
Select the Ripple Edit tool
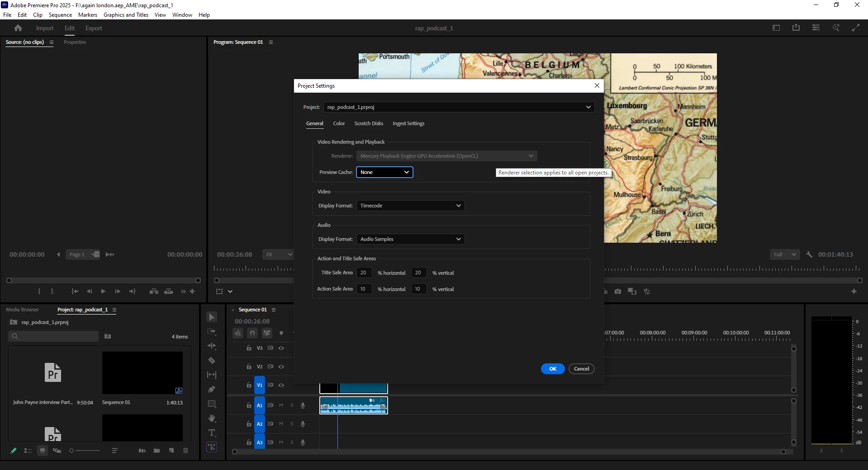pos(211,346)
